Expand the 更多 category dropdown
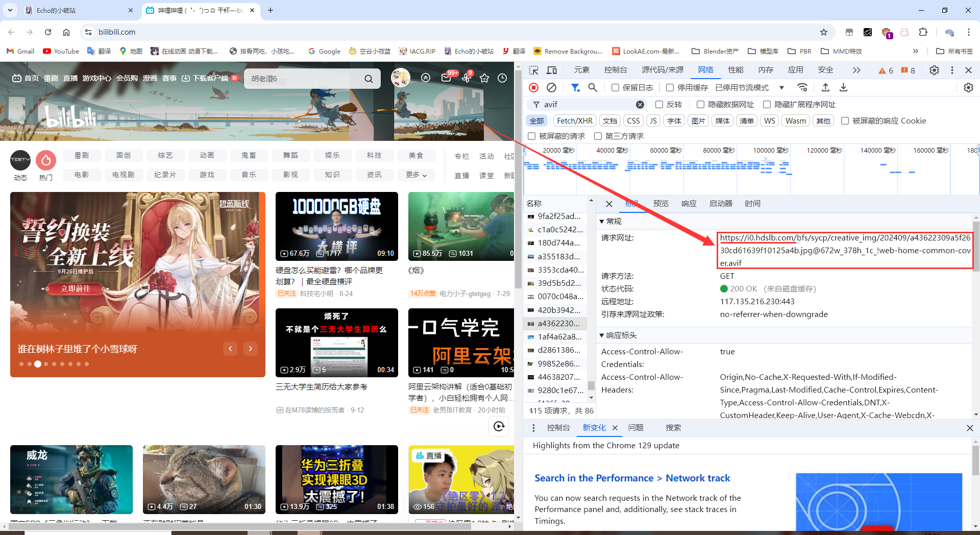The width and height of the screenshot is (980, 535). 416,175
